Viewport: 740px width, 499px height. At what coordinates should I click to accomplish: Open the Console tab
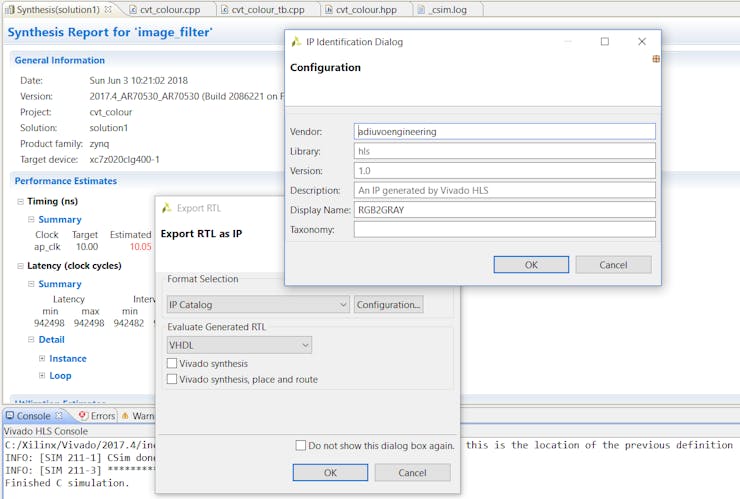tap(33, 416)
